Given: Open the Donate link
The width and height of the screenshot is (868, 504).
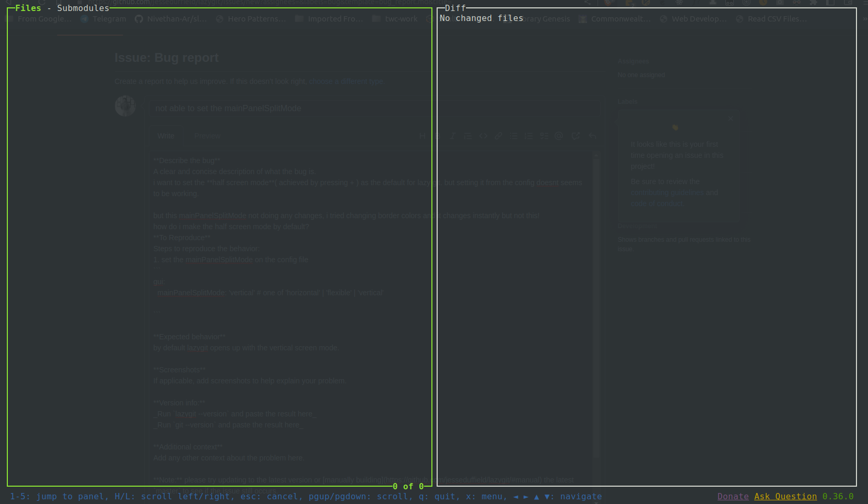Looking at the screenshot, I should [732, 496].
